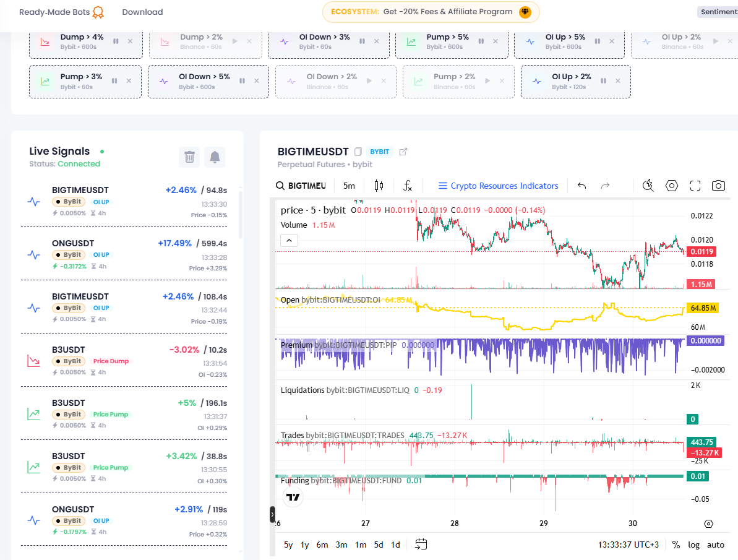Start the Pump > 2% Binance bot

[x=487, y=81]
